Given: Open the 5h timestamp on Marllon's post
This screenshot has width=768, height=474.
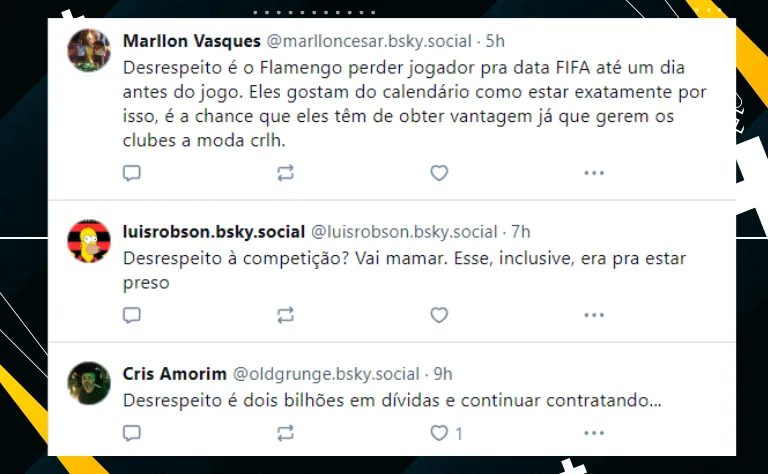Looking at the screenshot, I should pyautogui.click(x=495, y=41).
